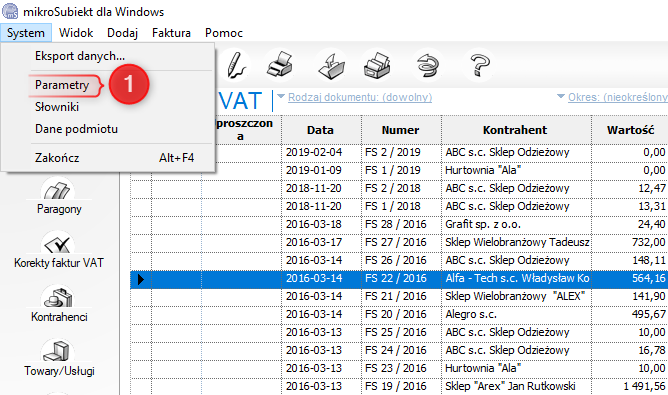Viewport: 668px width, 395px height.
Task: Click the spiral undo arrow icon
Action: click(427, 66)
